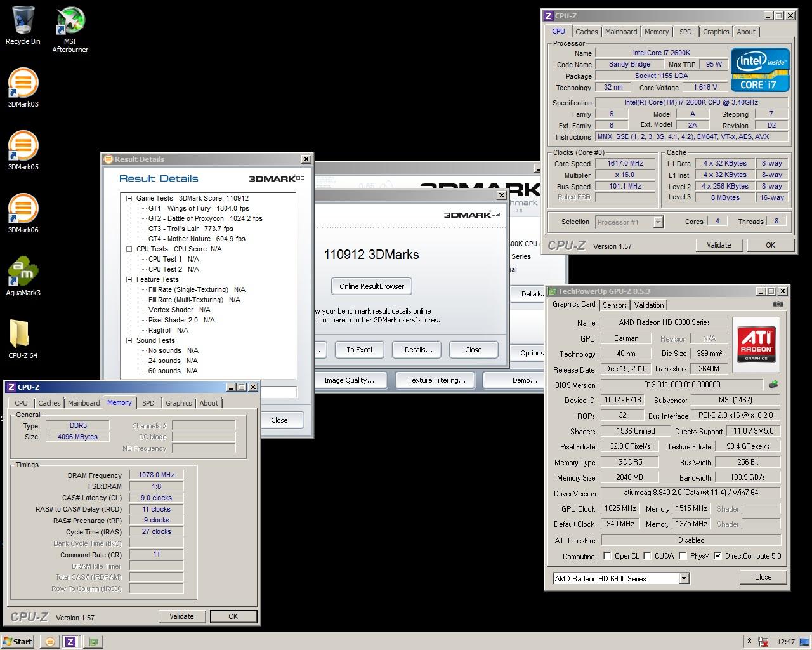
Task: Click the GPU-Z BIOS save chip icon
Action: [773, 384]
